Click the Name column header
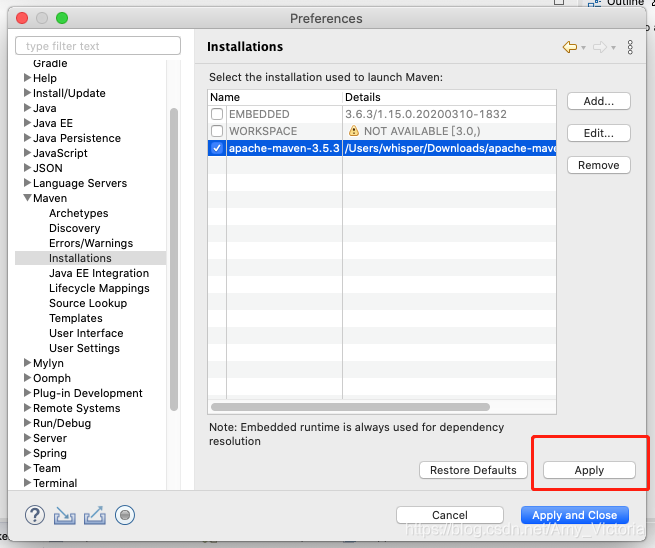This screenshot has width=655, height=548. coord(275,97)
